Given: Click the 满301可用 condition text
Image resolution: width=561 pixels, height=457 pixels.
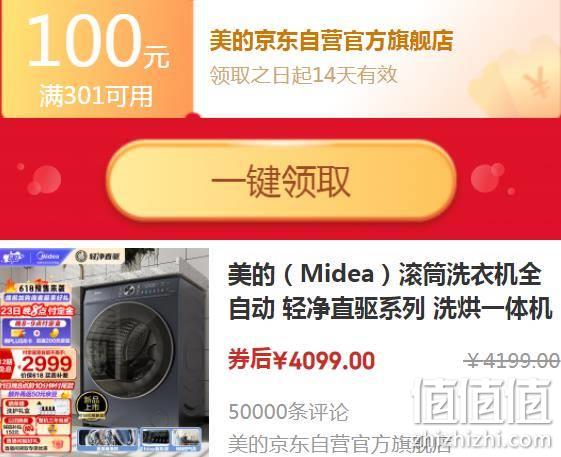Looking at the screenshot, I should [96, 96].
